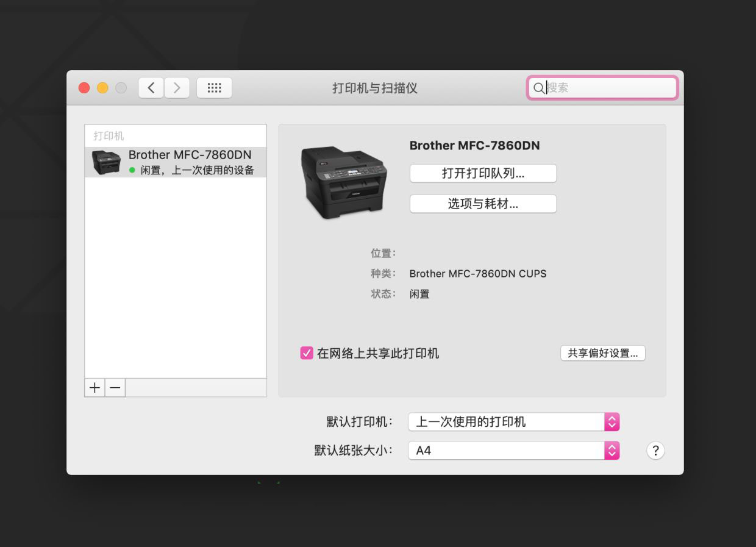Open the print queue (打开打印队列...)
This screenshot has width=756, height=547.
click(x=483, y=173)
